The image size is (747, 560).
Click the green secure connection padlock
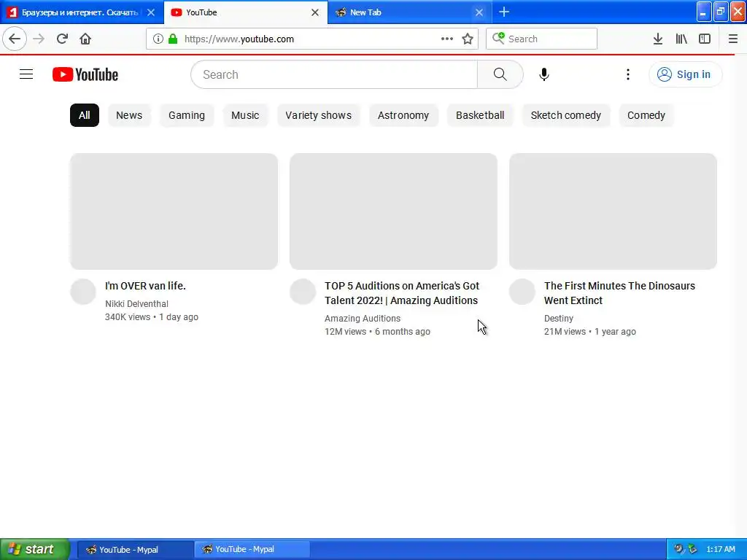tap(173, 39)
